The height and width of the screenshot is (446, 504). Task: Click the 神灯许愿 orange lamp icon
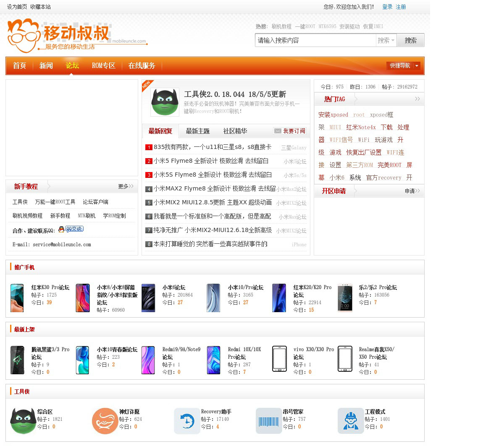pos(105,421)
